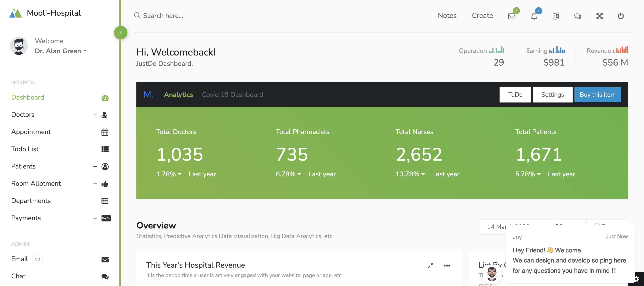Open the mail envelope icon in header

[512, 16]
